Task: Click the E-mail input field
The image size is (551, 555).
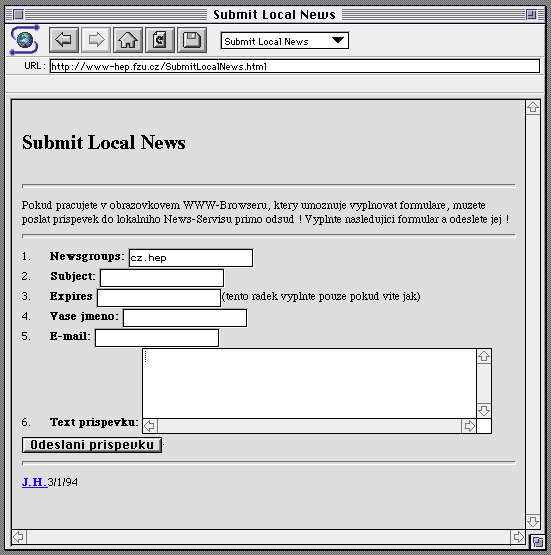Action: [x=157, y=338]
